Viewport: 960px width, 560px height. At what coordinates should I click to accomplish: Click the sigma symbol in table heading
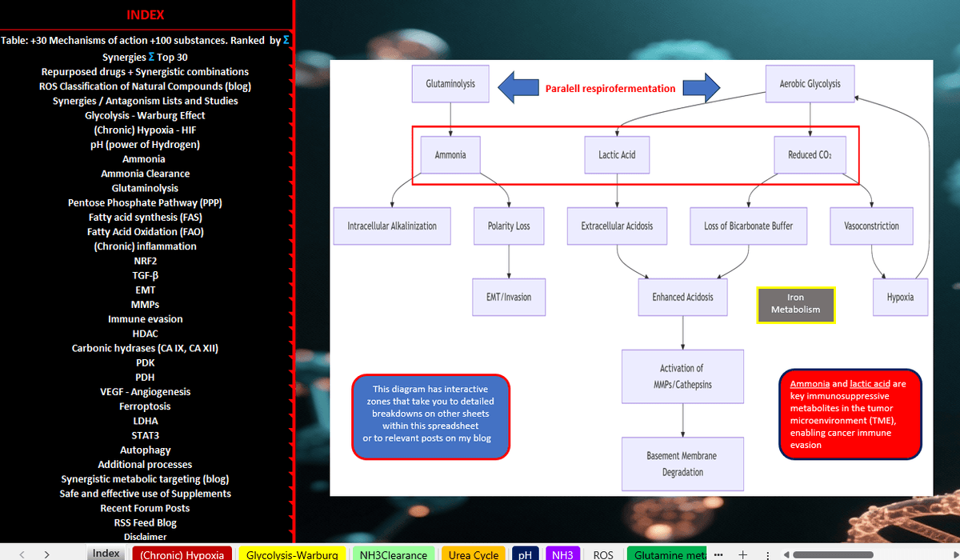pos(286,40)
